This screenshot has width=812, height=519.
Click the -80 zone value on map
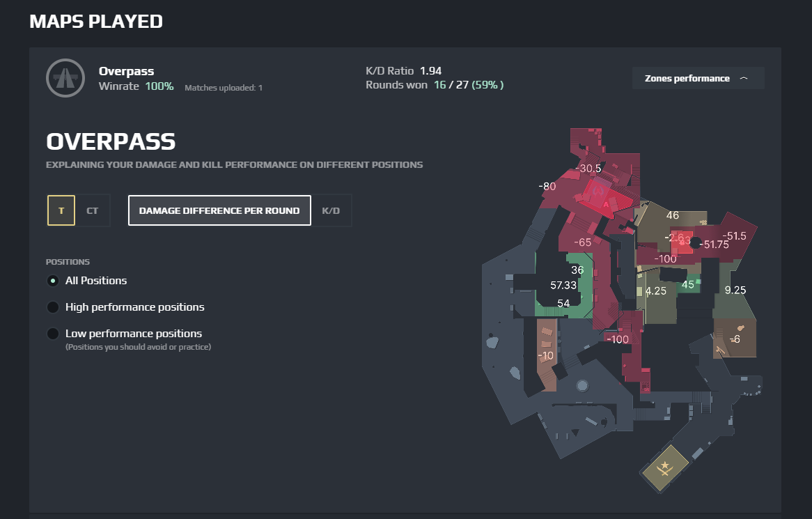[x=547, y=187]
